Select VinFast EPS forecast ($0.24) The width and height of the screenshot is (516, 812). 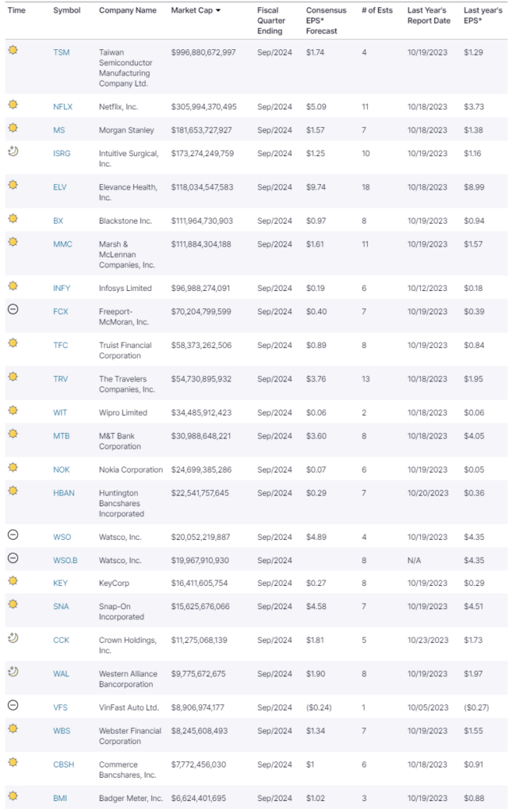click(319, 707)
